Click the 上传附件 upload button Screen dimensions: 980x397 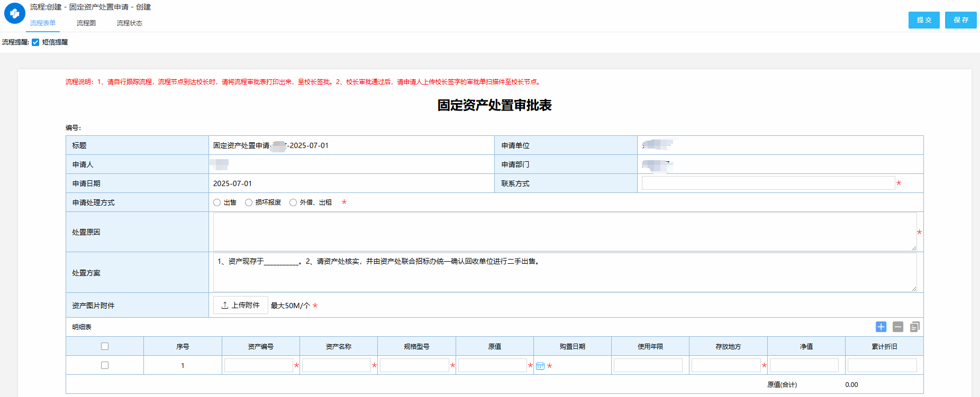[x=241, y=305]
